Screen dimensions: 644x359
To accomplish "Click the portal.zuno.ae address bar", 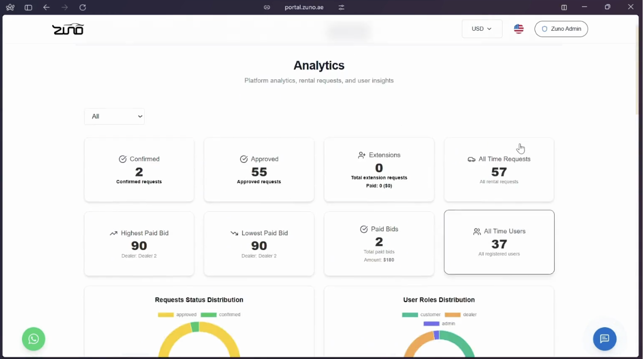I will coord(304,7).
